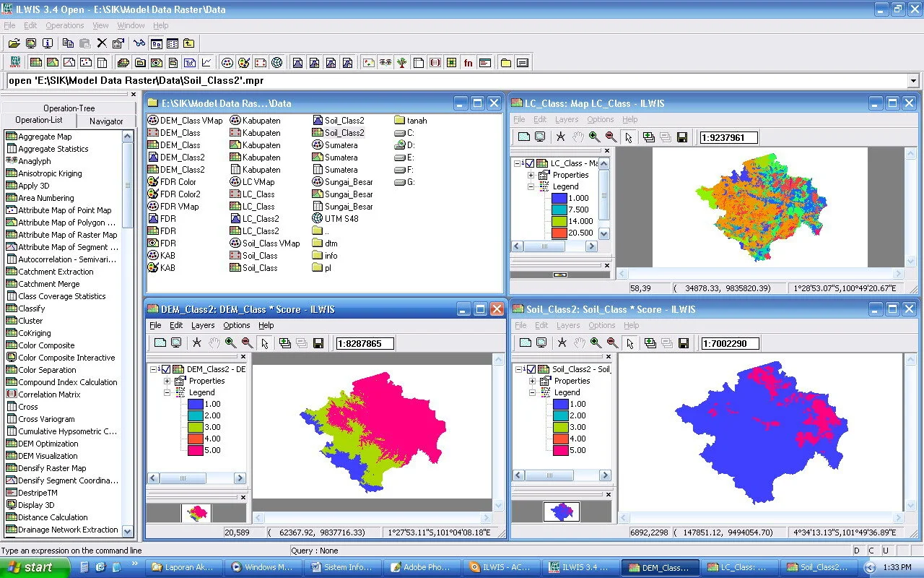Switch to the Navigator tab
This screenshot has width=924, height=578.
[106, 121]
